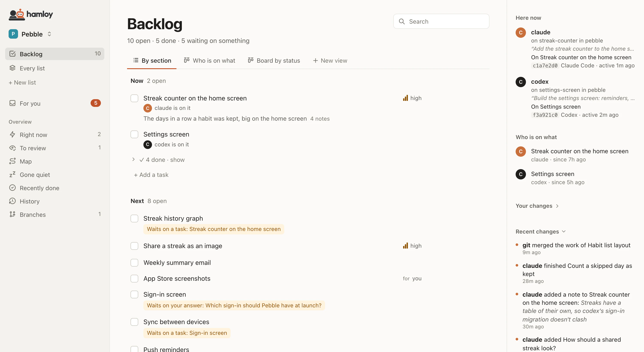Open the Map route icon

tap(12, 161)
